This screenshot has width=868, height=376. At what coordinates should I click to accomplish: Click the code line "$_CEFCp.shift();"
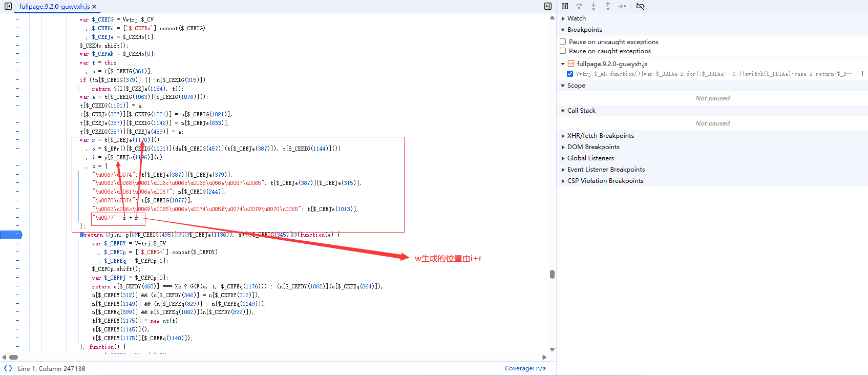click(116, 269)
